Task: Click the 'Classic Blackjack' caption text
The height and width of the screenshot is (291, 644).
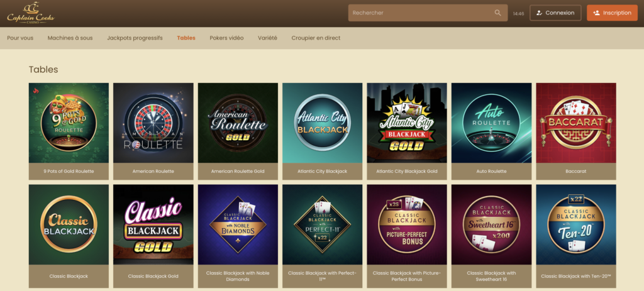Action: pyautogui.click(x=69, y=276)
